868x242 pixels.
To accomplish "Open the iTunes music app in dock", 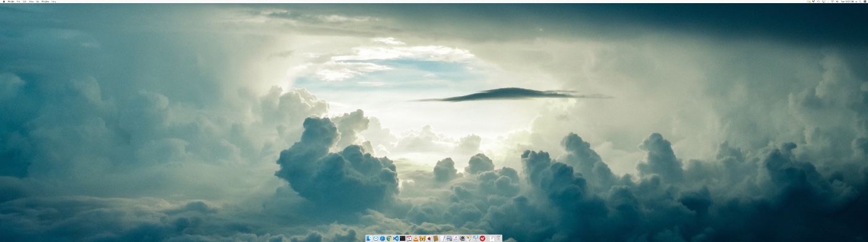I will pos(456,238).
